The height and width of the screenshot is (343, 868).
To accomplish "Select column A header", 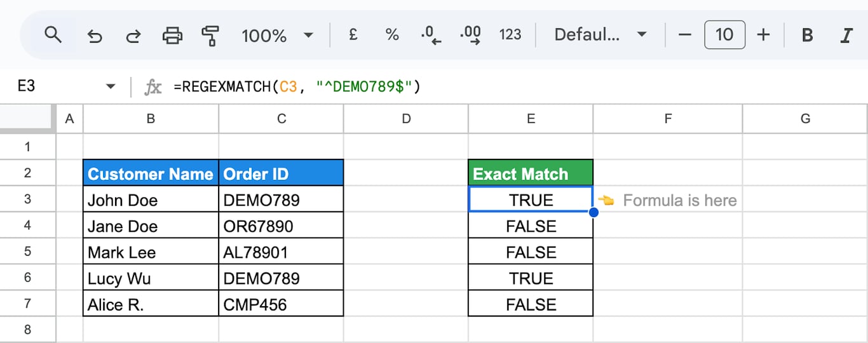I will tap(70, 118).
